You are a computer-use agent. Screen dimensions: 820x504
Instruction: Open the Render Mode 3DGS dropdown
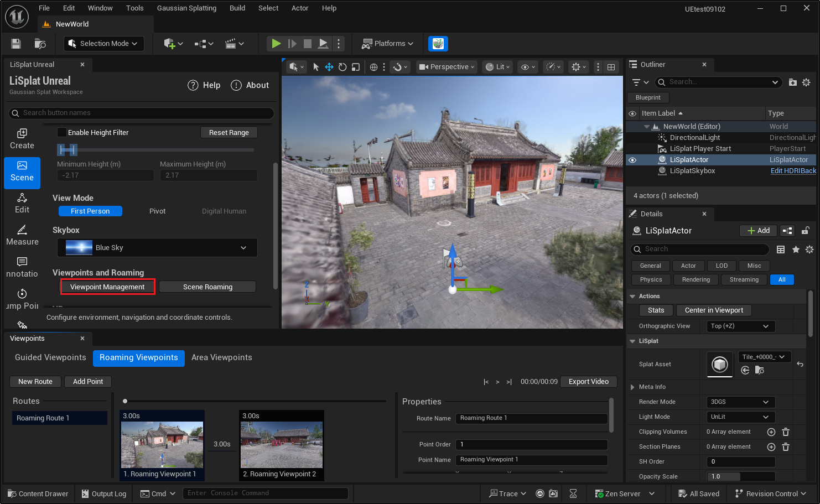coord(741,402)
